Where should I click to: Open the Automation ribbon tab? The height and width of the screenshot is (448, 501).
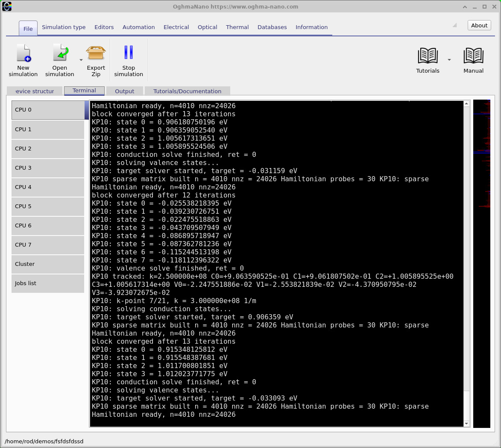(139, 27)
